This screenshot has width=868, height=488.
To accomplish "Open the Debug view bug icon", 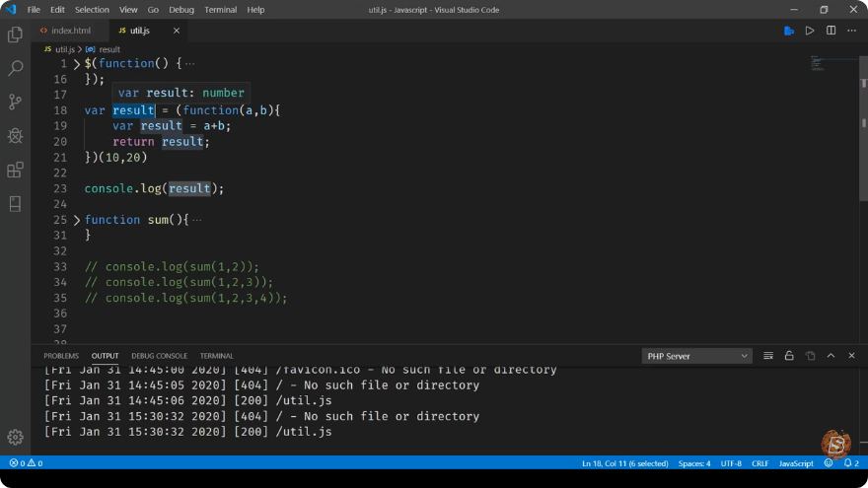I will coord(15,136).
